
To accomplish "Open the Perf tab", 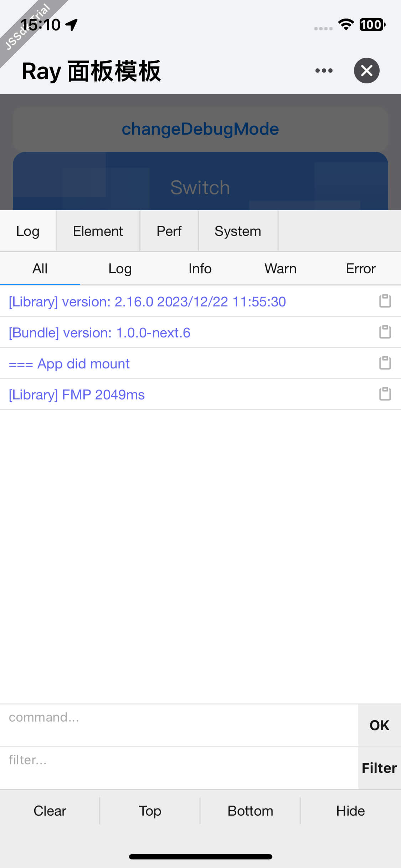I will pyautogui.click(x=169, y=231).
